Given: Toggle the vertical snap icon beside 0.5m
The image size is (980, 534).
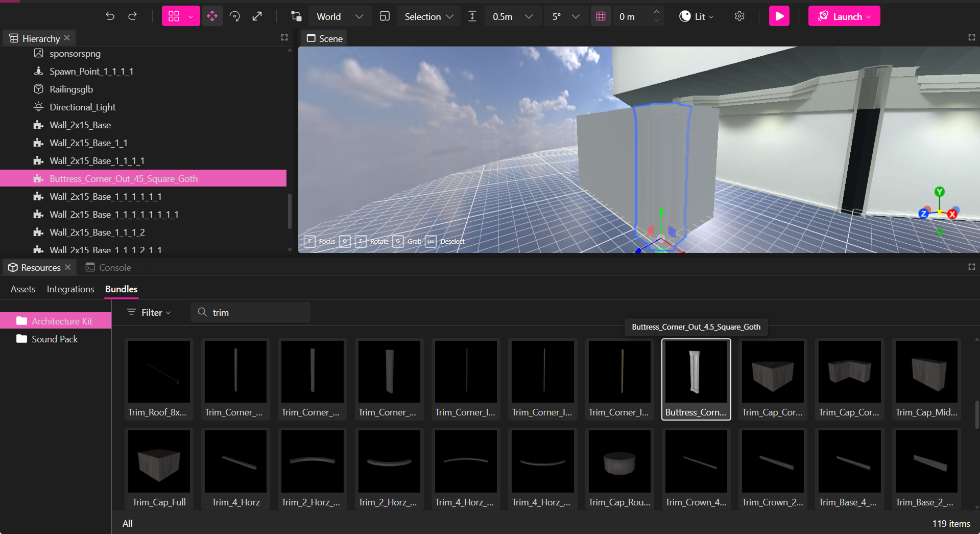Looking at the screenshot, I should (x=472, y=16).
